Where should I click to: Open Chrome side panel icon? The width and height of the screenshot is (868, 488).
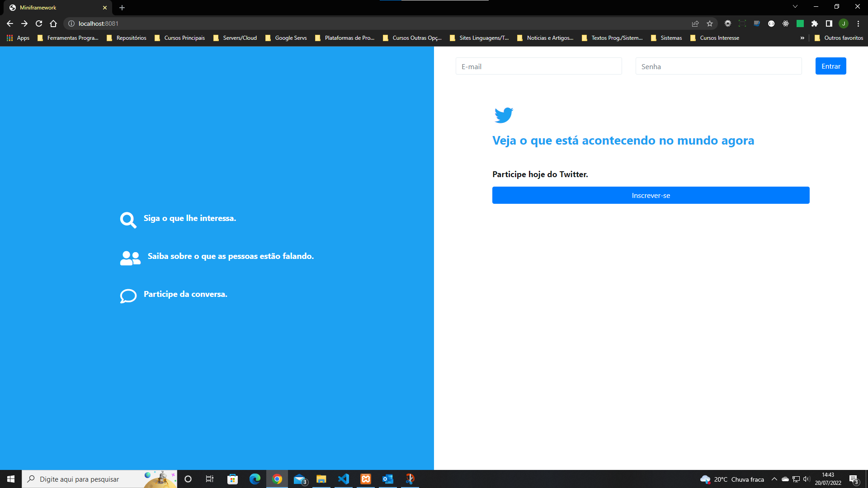[x=829, y=23]
